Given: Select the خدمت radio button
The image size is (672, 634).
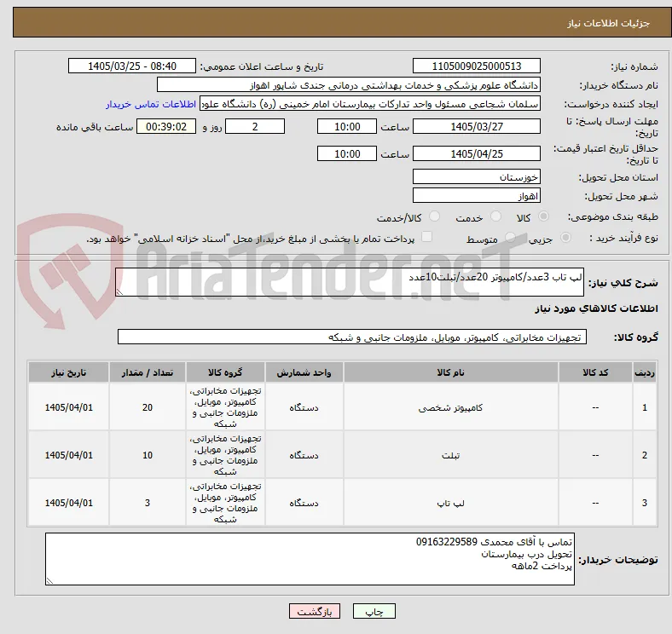Looking at the screenshot, I should coord(495,216).
